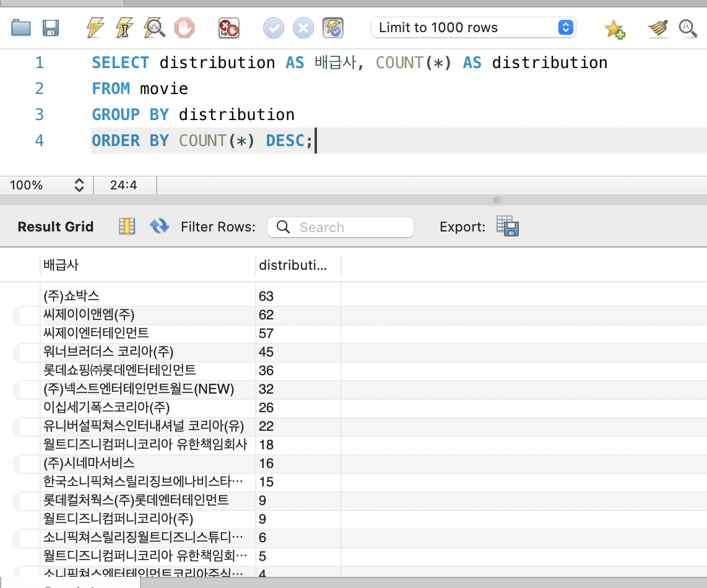
Task: Commit the current transaction
Action: (x=273, y=28)
